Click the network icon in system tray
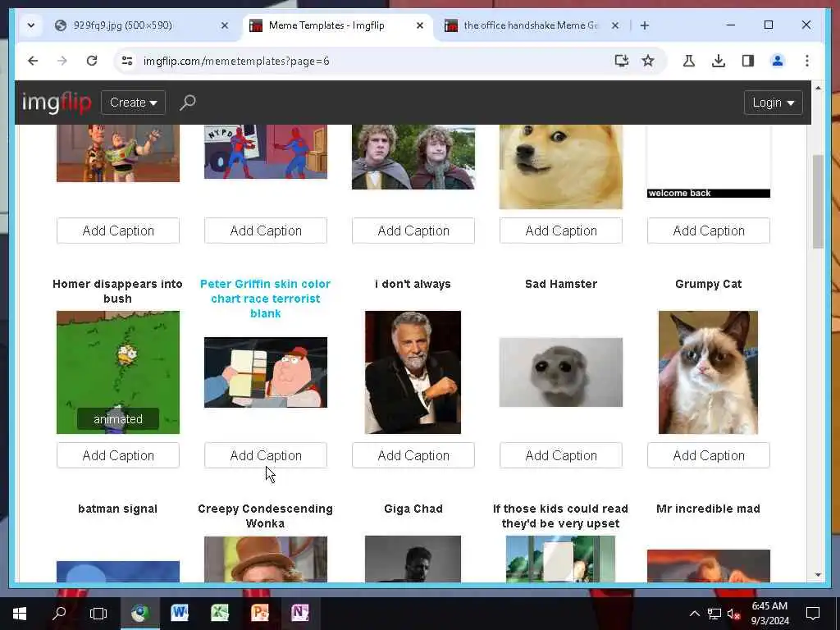Screen dimensions: 840x630 (714, 614)
